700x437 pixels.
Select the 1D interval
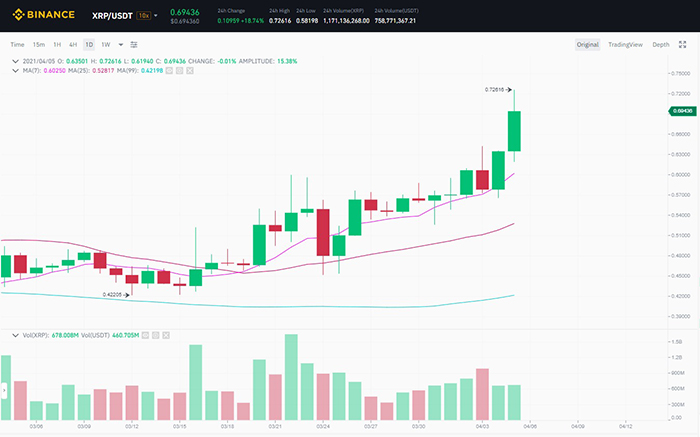click(x=89, y=45)
